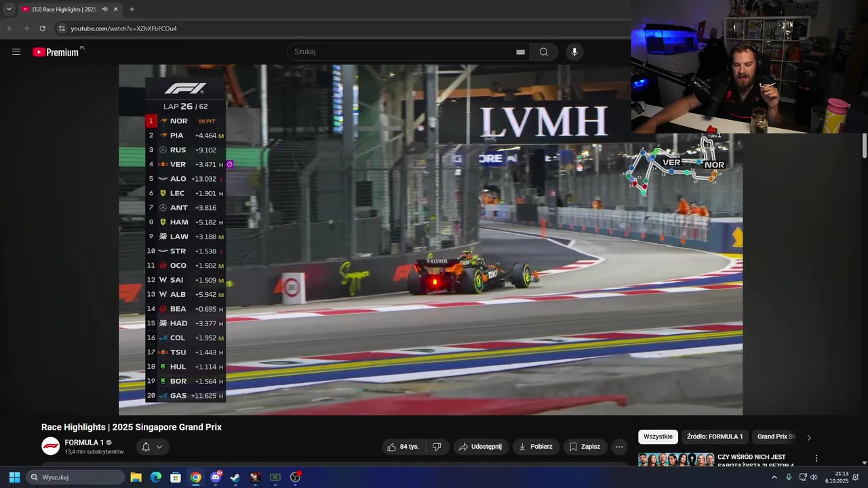Toggle notification bell for FORMULA 1

point(146,447)
